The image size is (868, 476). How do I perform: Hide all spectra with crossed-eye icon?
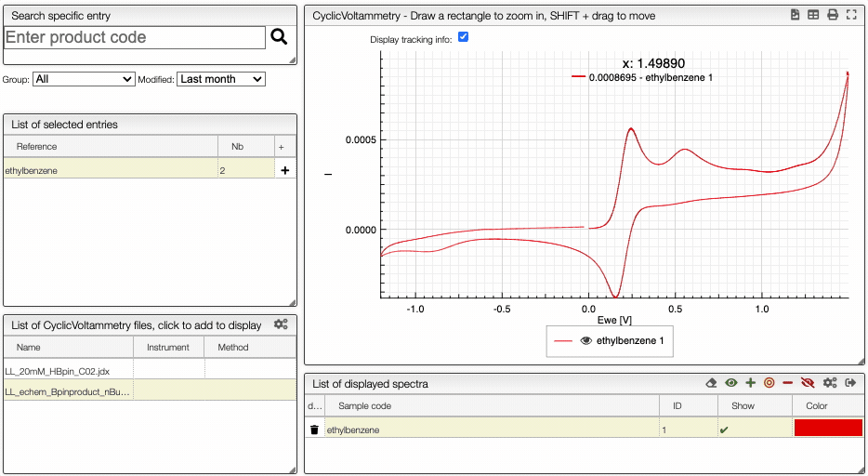tap(808, 383)
